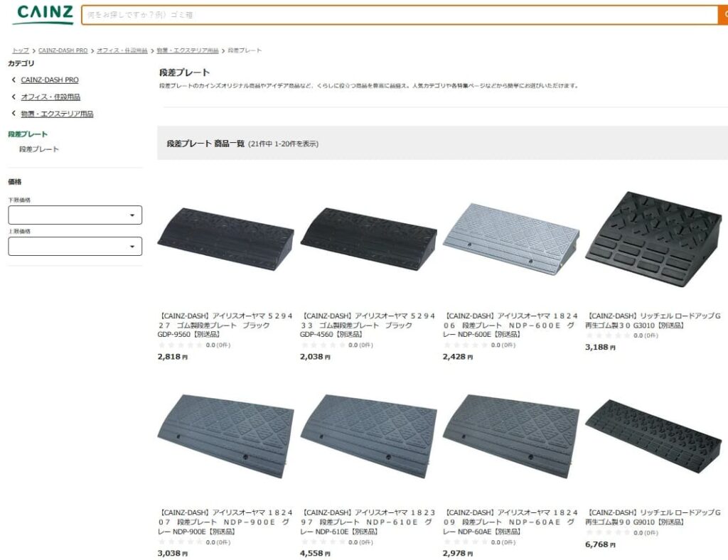
Task: Click the 2,428円 price
Action: pos(457,357)
